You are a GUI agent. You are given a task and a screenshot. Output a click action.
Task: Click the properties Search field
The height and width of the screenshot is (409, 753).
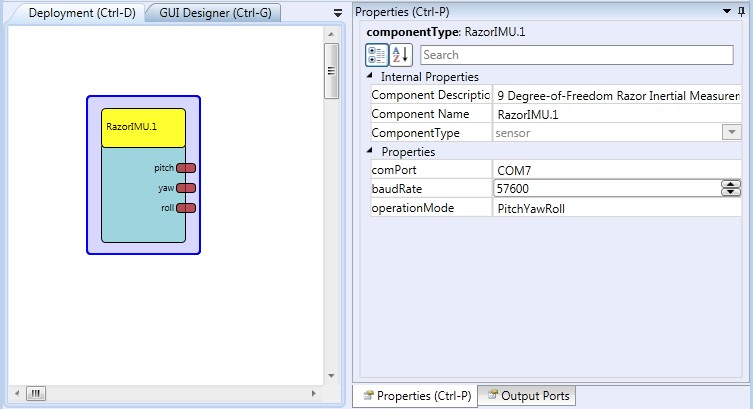[x=577, y=55]
